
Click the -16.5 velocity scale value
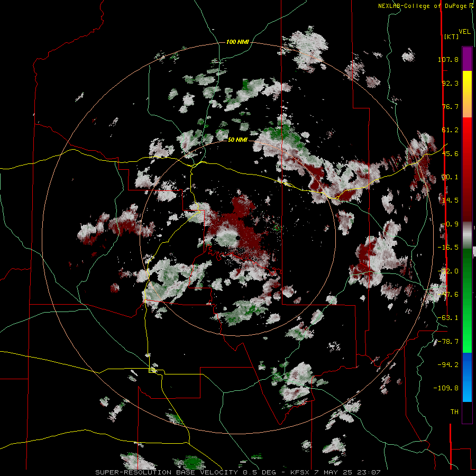[x=448, y=248]
